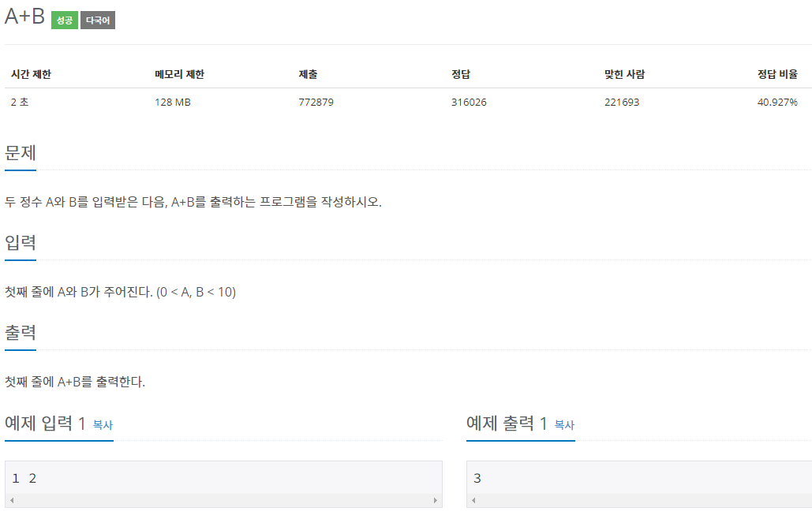The image size is (812, 515).
Task: Click the solver count 221693
Action: (x=622, y=102)
